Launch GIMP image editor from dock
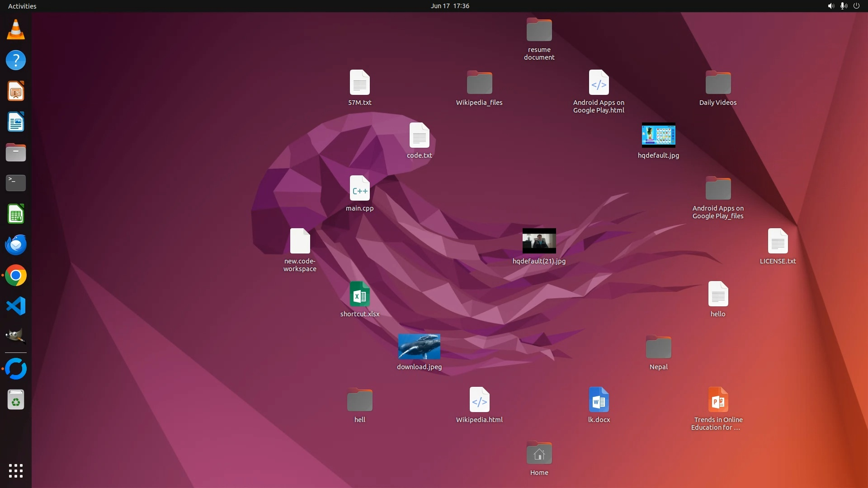This screenshot has height=488, width=868. (16, 337)
